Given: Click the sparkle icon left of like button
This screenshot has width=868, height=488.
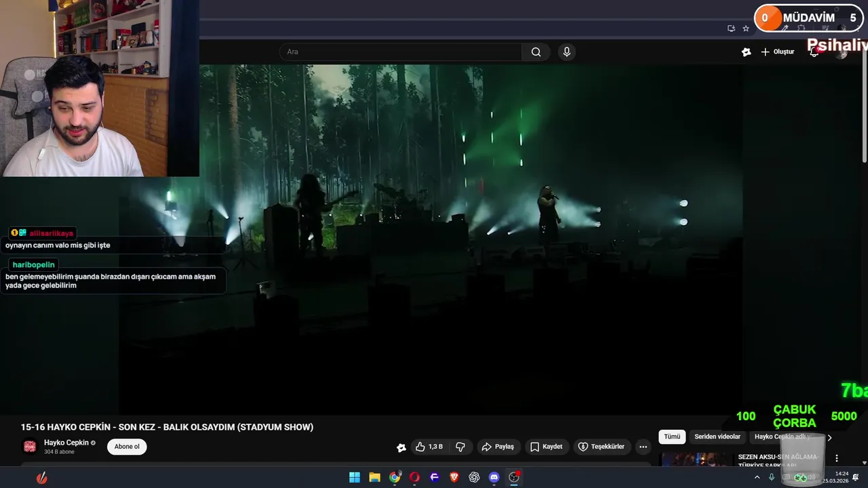Looking at the screenshot, I should [401, 447].
